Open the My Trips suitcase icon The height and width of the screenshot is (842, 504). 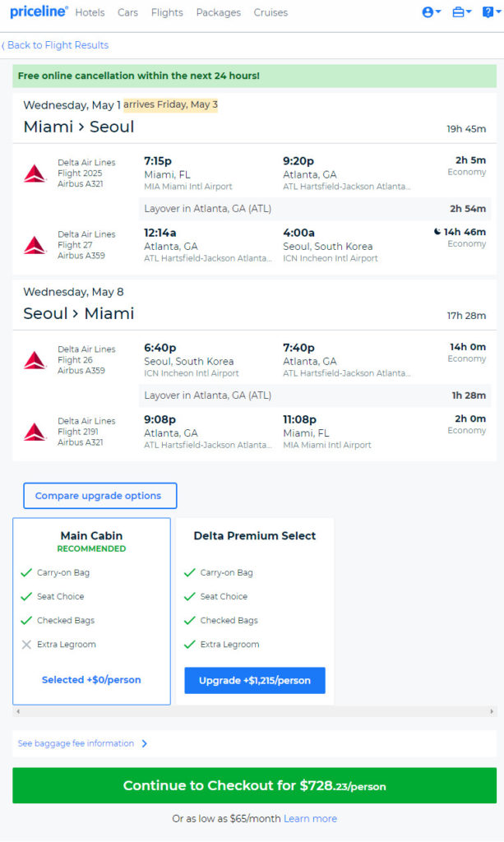pyautogui.click(x=461, y=12)
